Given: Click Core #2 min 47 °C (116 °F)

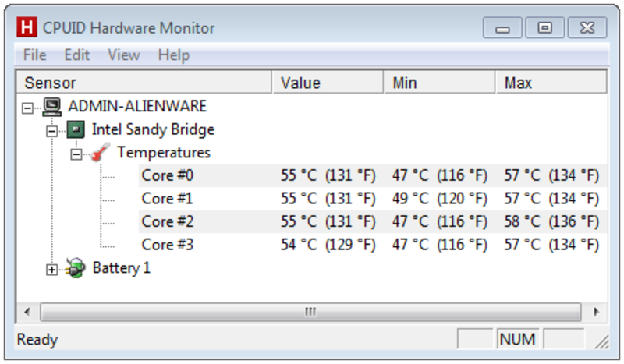Looking at the screenshot, I should [440, 221].
